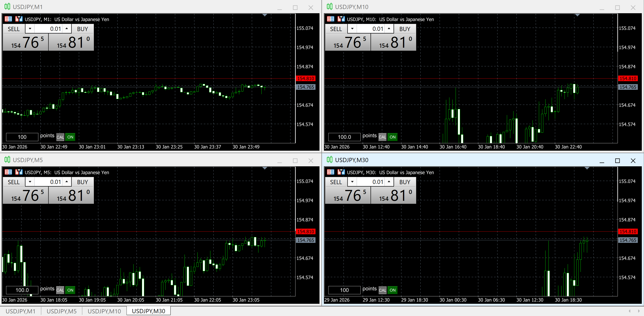This screenshot has height=316, width=644.
Task: Toggle the ON button in M30 chart
Action: (x=393, y=290)
